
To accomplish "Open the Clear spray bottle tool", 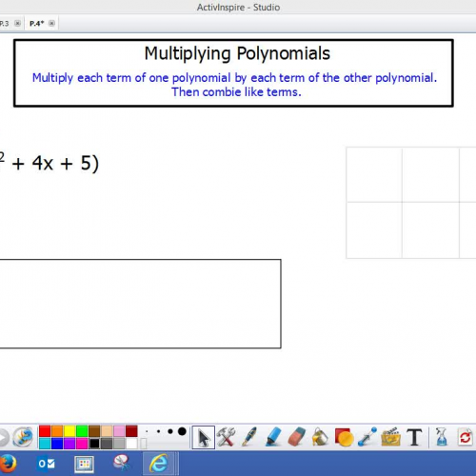I will (442, 437).
